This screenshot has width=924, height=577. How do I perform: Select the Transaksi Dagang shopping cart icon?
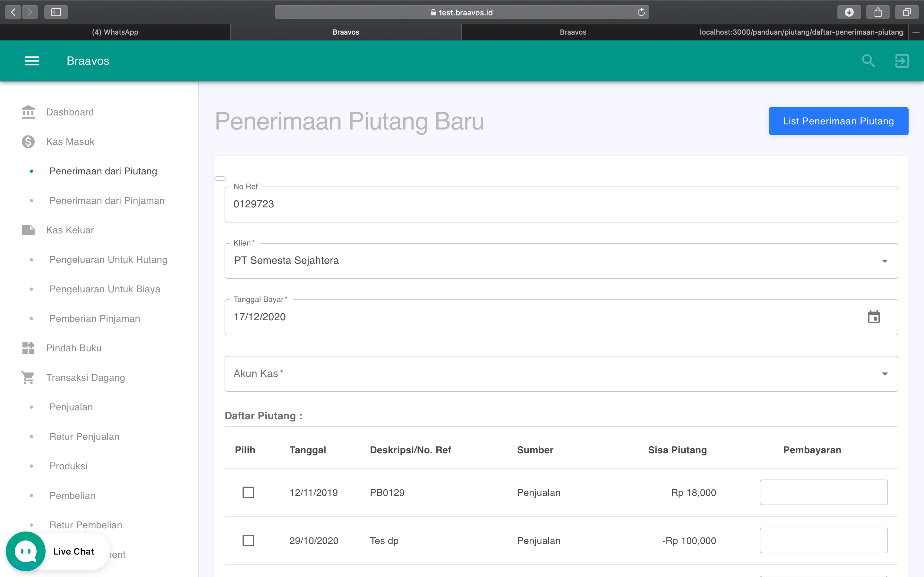coord(28,377)
